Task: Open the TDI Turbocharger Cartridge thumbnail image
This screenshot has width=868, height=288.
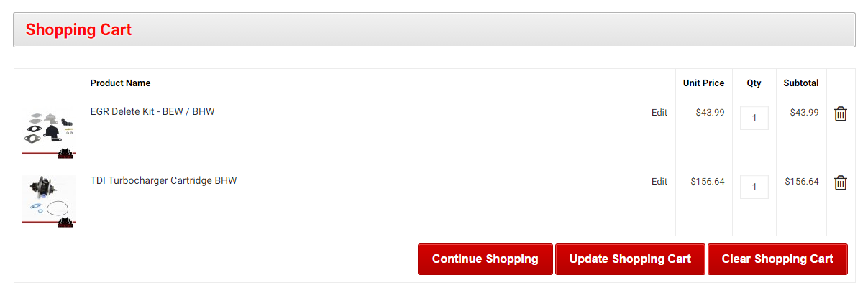Action: (x=48, y=201)
